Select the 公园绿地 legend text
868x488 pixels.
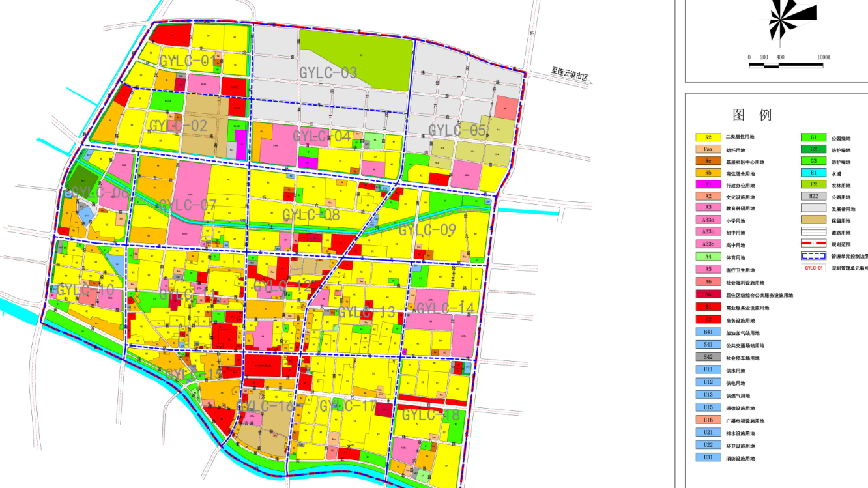(841, 138)
